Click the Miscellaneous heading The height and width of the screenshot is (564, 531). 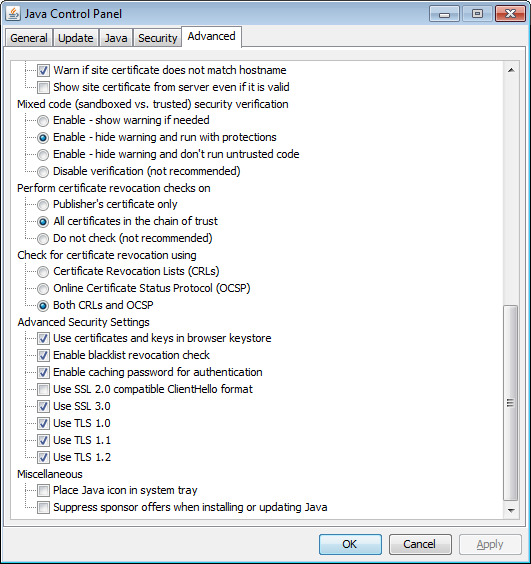(x=50, y=474)
